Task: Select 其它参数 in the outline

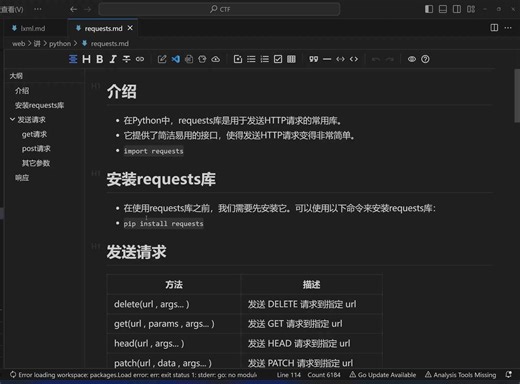Action: (36, 163)
